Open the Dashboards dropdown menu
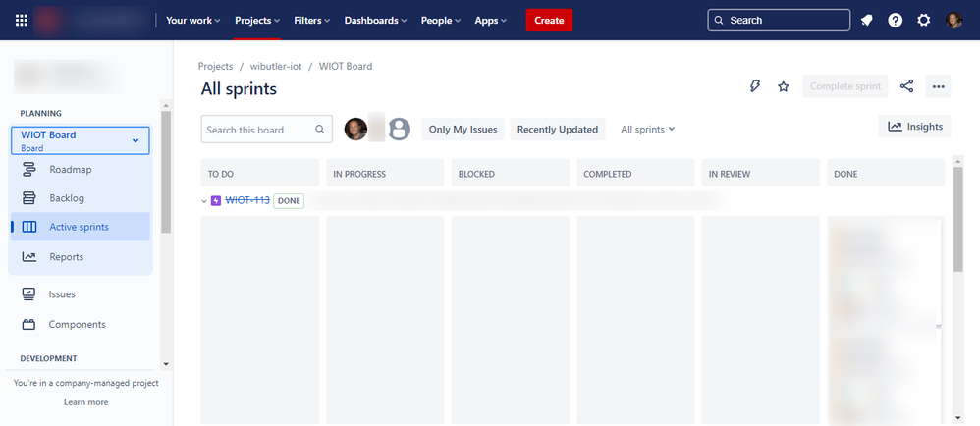 (376, 20)
